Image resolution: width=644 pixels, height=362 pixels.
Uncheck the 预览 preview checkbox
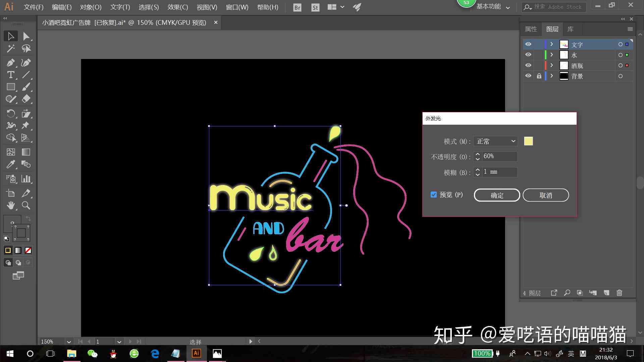434,195
